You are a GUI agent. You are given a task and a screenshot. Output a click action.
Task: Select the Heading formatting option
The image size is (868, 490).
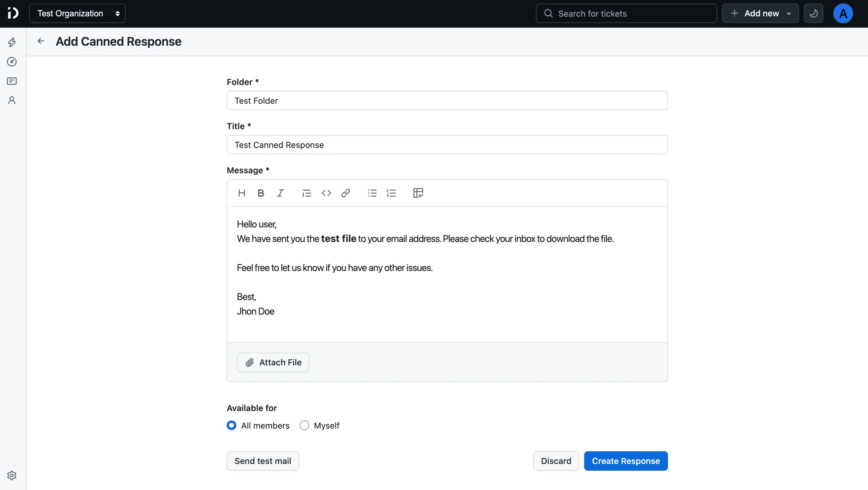pos(241,193)
